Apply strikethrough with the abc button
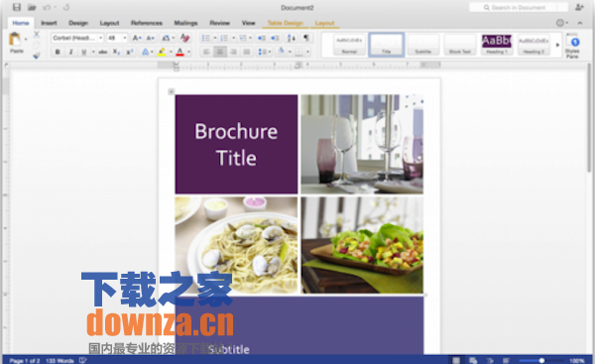 [102, 52]
